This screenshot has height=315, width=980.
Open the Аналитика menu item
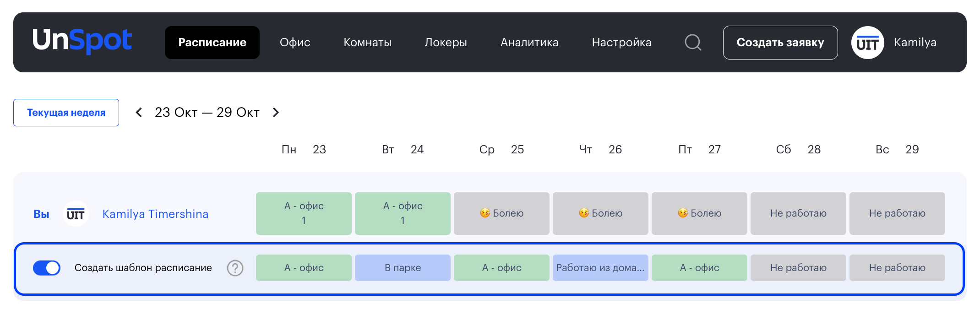click(529, 43)
